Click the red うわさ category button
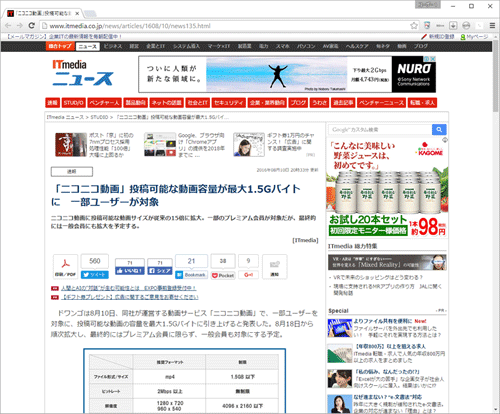 tap(320, 103)
